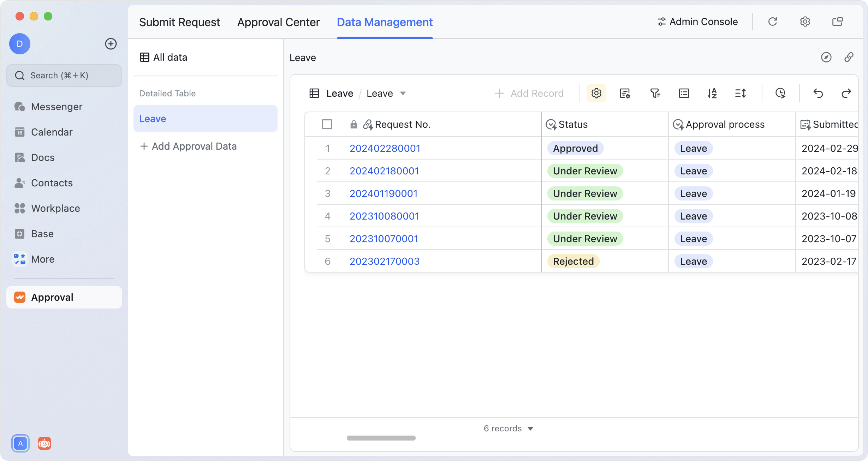
Task: Click the redo icon
Action: tap(847, 93)
